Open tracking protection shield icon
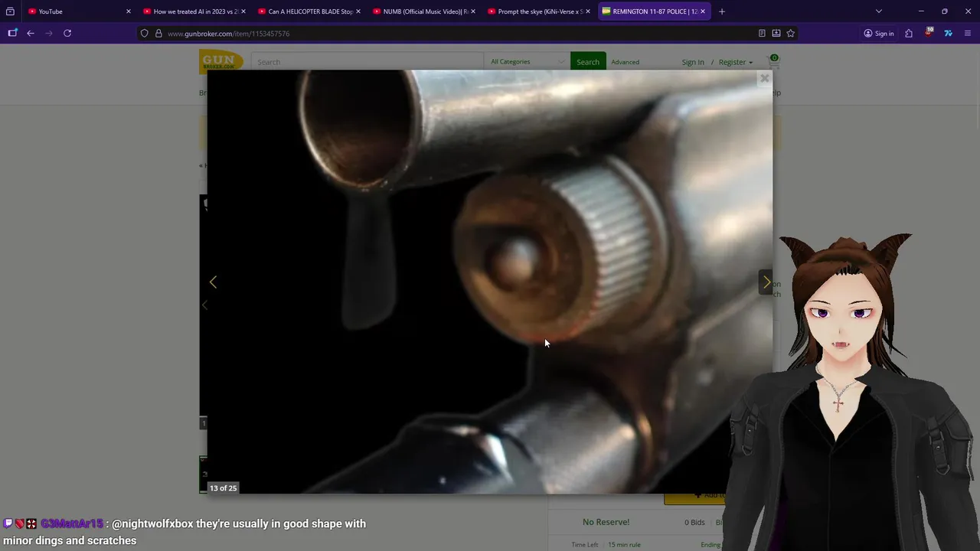Viewport: 980px width, 551px height. [x=145, y=34]
